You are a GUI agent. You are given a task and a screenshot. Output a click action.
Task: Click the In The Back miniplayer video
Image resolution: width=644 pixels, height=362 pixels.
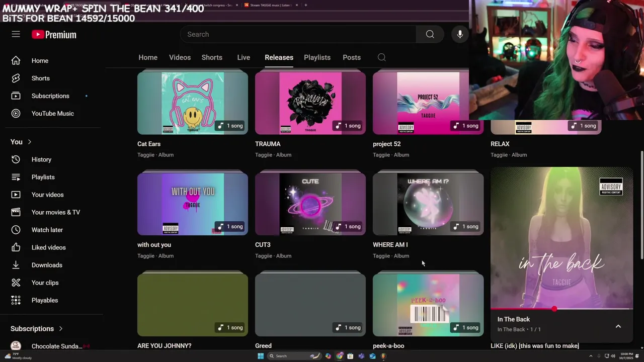(x=561, y=238)
